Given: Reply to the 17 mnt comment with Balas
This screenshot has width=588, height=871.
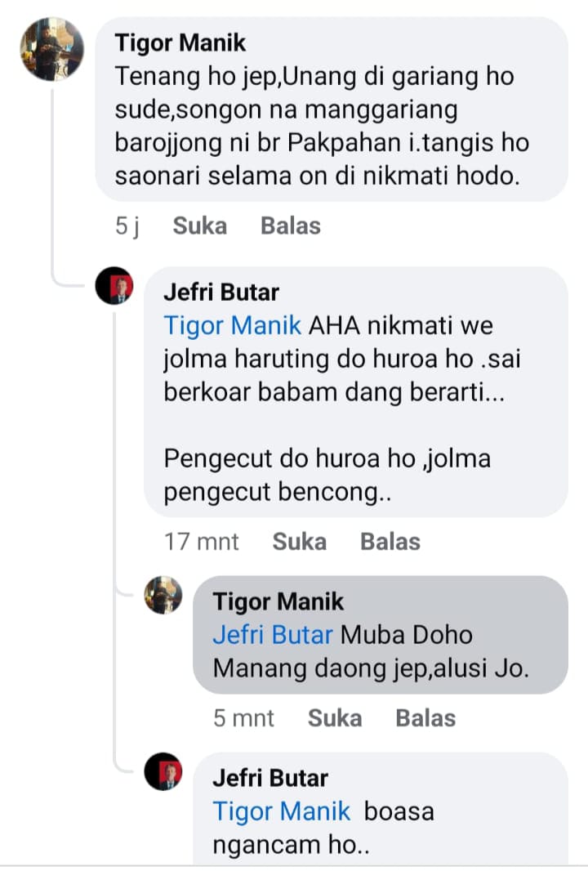Looking at the screenshot, I should click(390, 542).
